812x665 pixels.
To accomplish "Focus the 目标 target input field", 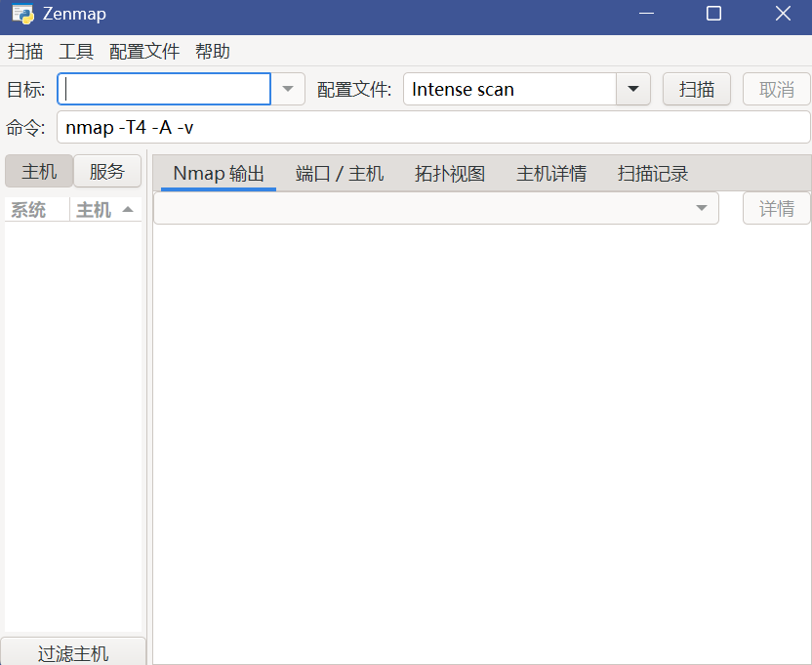I will (164, 89).
